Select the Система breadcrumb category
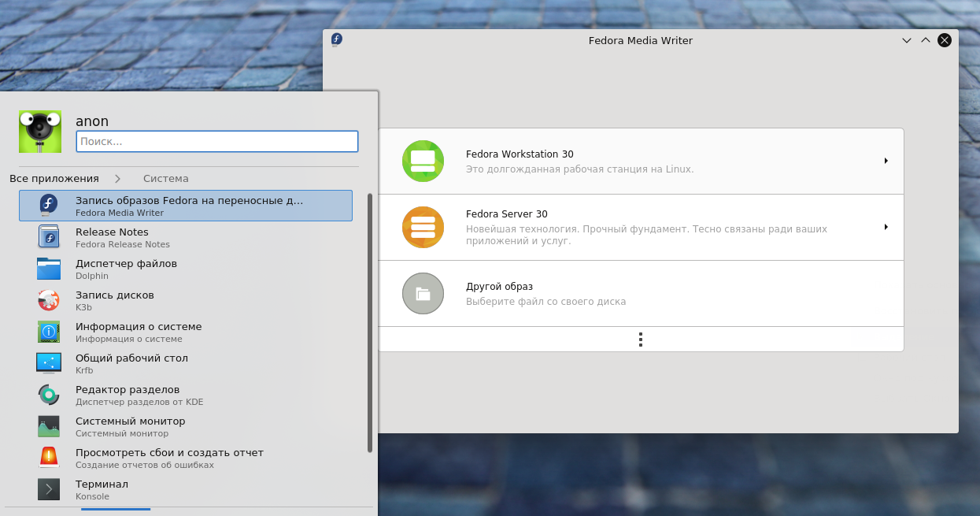Screen dimensions: 980x516 pos(166,179)
